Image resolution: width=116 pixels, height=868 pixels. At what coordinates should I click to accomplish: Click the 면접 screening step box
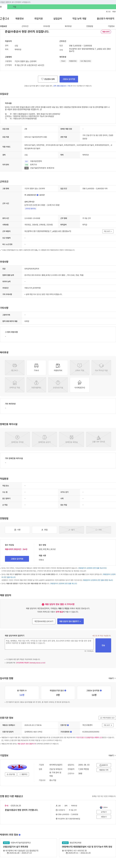[44, 530]
